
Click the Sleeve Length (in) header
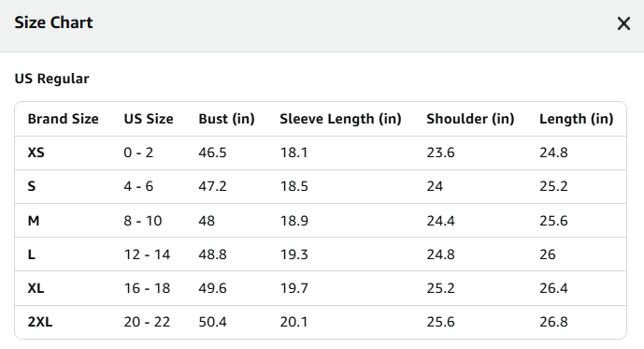tap(340, 119)
